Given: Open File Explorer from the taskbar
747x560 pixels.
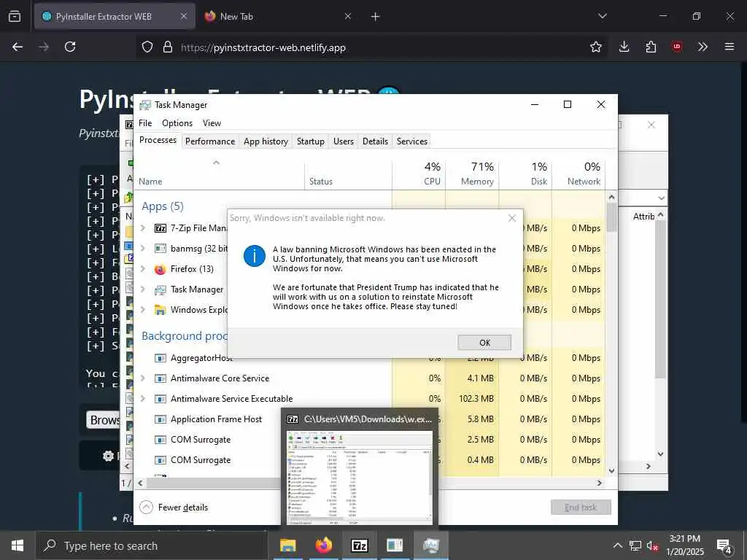Looking at the screenshot, I should click(287, 545).
